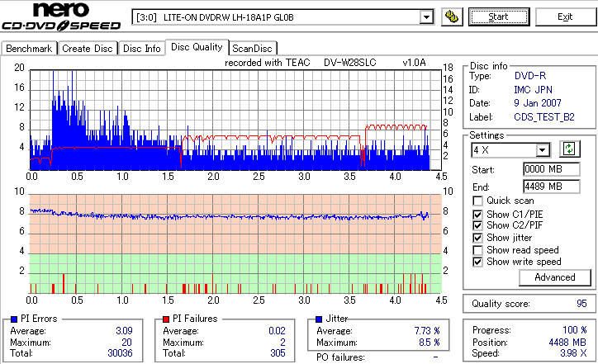Click the Start button

[x=499, y=17]
